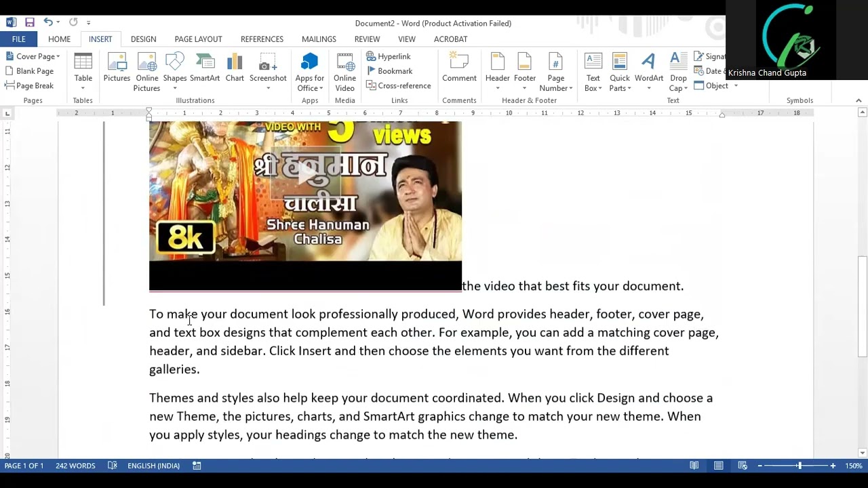Open Undo history dropdown arrow
868x488 pixels.
pos(59,22)
